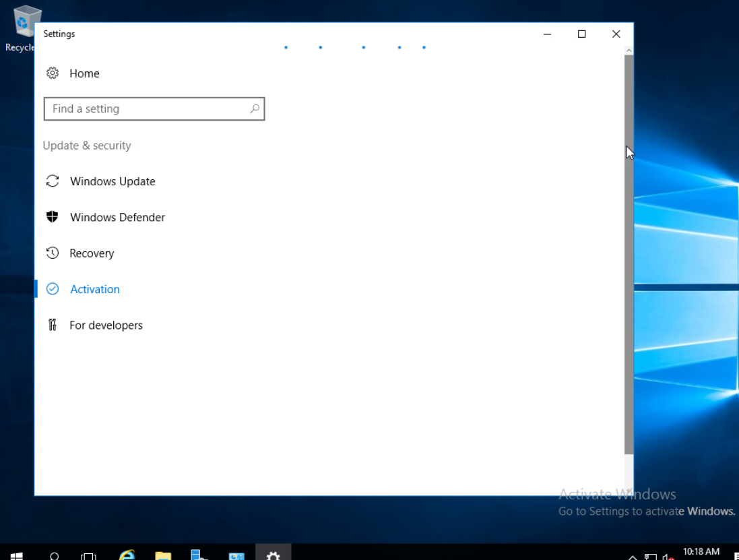Screen dimensions: 739x560
Task: Open the 'Windows Defender' page
Action: point(117,217)
